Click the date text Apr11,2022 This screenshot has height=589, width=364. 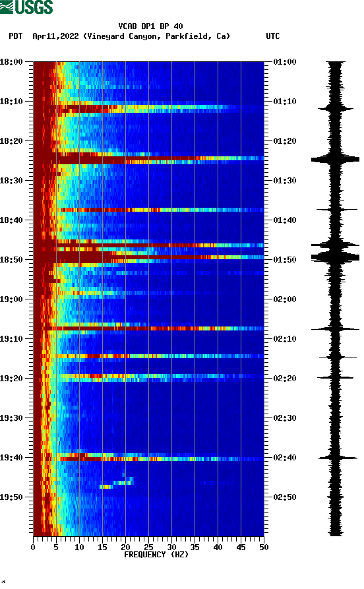coord(55,36)
